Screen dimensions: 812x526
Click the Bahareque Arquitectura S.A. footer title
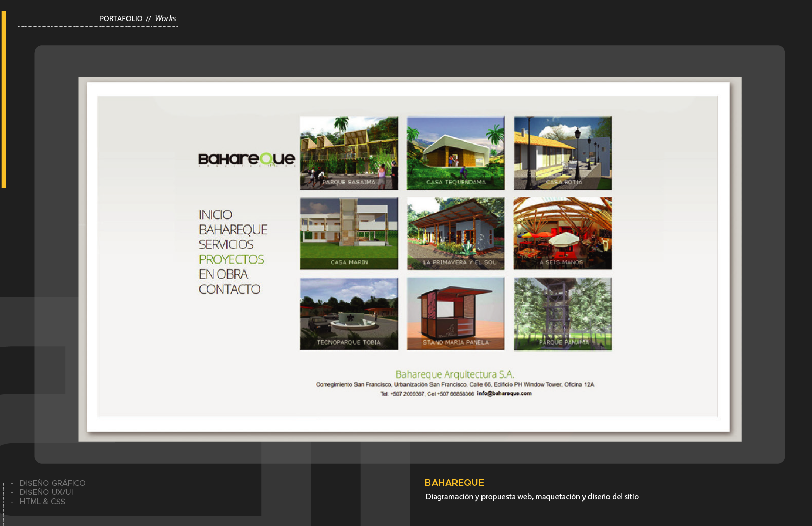pyautogui.click(x=454, y=374)
